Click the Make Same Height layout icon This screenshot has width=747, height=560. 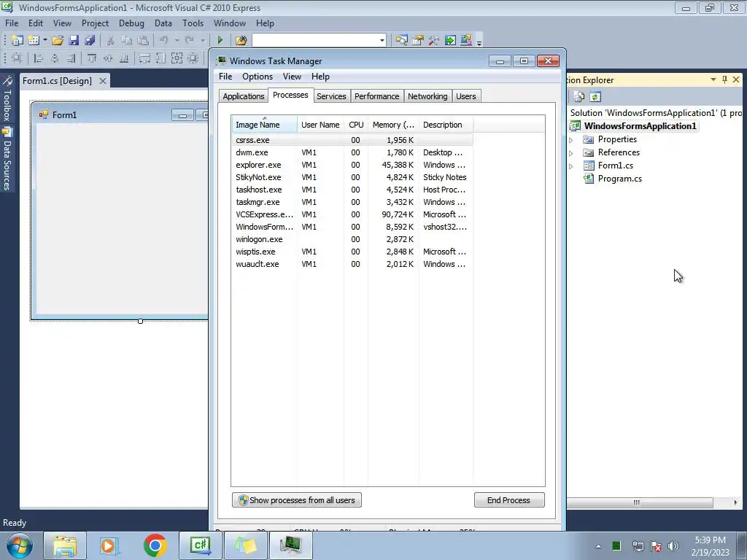160,58
